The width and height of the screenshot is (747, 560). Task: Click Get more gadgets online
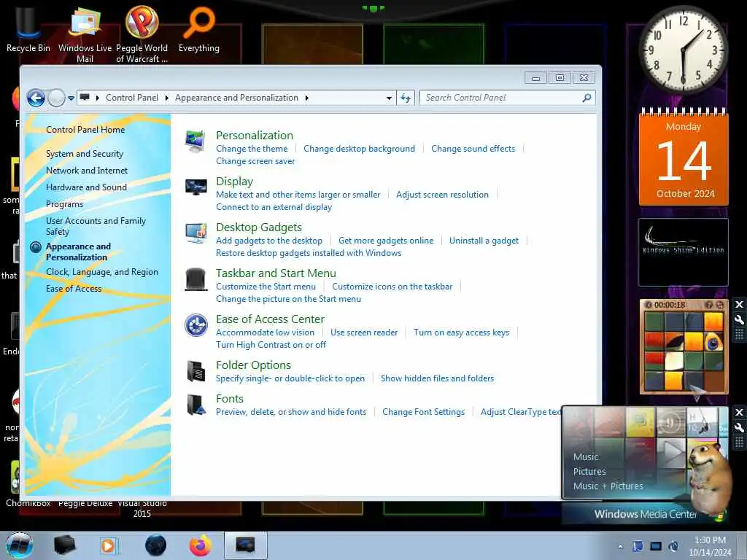point(386,241)
